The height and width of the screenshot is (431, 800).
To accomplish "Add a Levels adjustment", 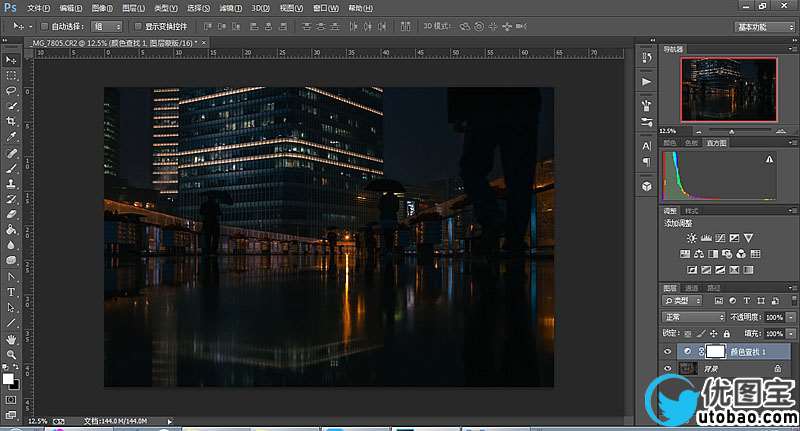I will pos(706,238).
